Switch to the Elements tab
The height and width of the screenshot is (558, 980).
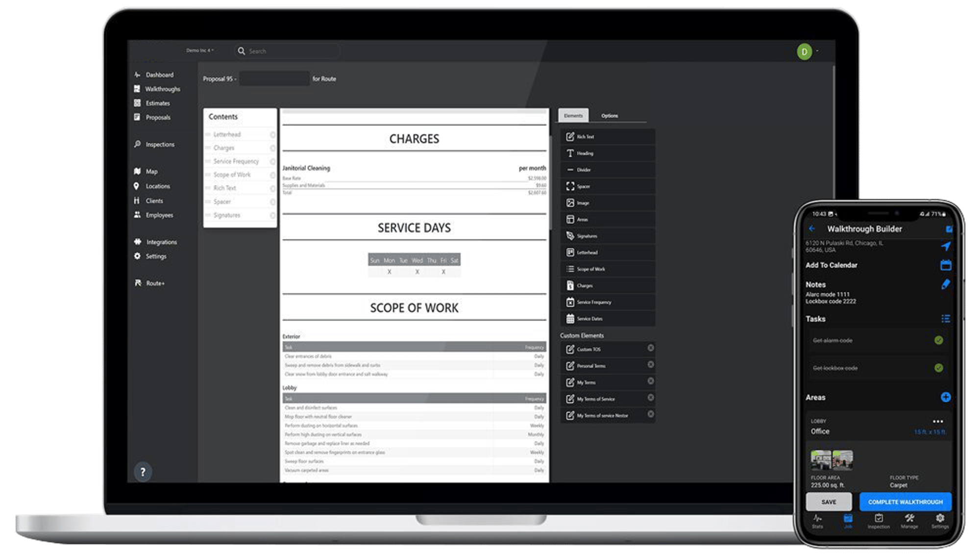(x=573, y=115)
